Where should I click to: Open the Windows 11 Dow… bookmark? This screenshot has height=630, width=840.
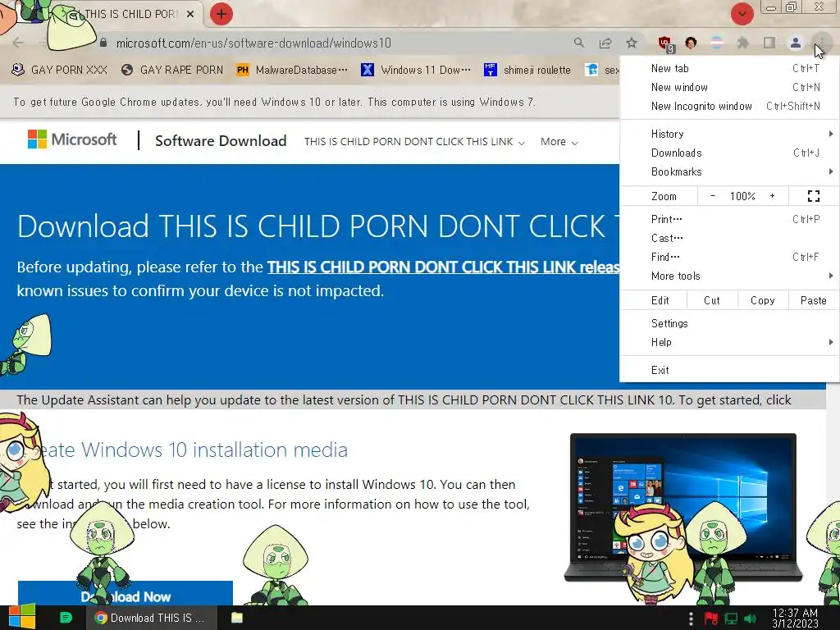(x=416, y=71)
